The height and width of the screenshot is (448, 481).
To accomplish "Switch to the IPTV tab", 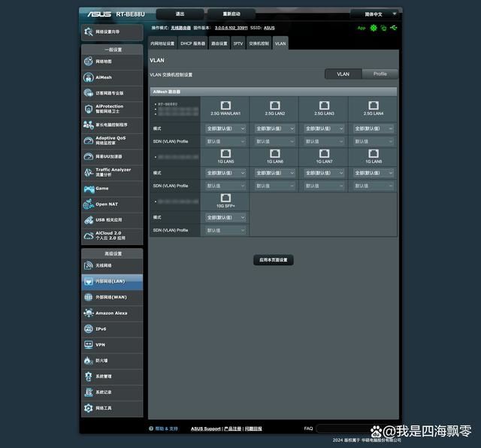I will click(238, 44).
